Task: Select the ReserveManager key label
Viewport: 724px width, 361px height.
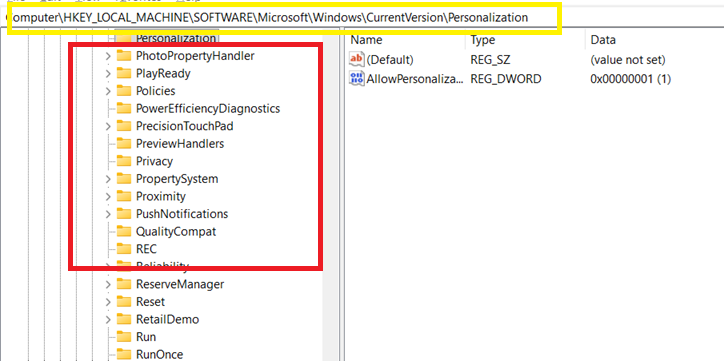Action: pyautogui.click(x=180, y=284)
